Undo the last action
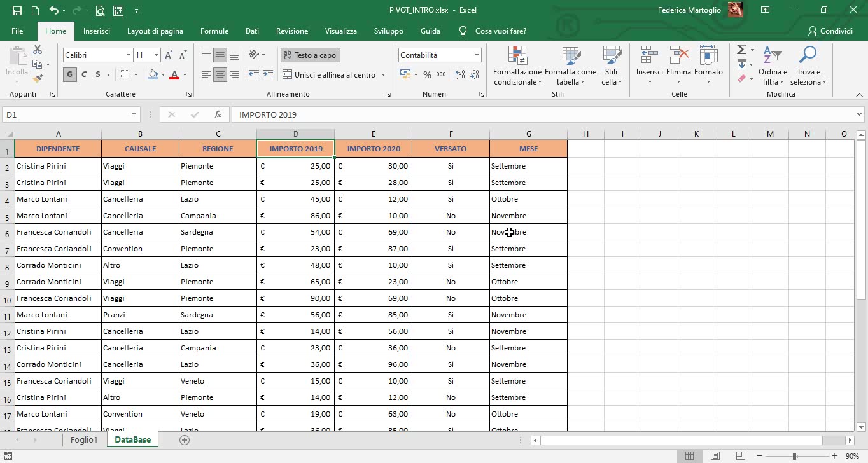Image resolution: width=868 pixels, height=463 pixels. click(x=53, y=10)
